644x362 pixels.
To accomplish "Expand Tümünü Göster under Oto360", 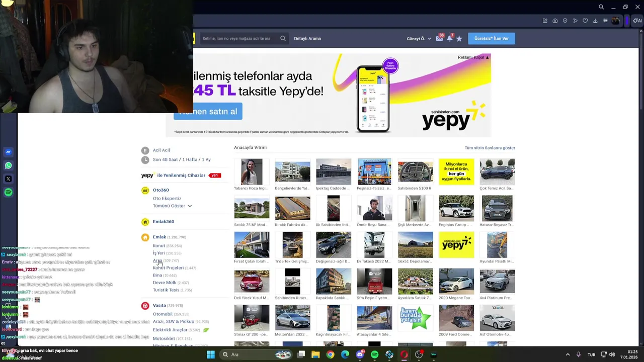I will tap(172, 206).
